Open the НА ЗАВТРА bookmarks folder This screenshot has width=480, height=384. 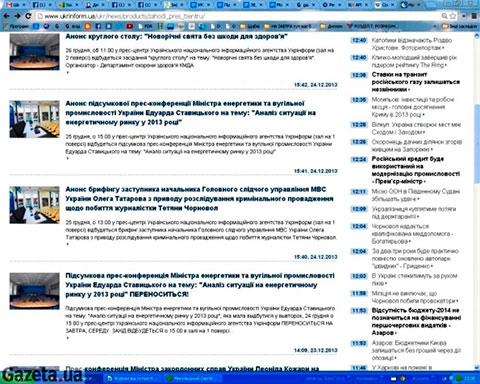pos(289,26)
